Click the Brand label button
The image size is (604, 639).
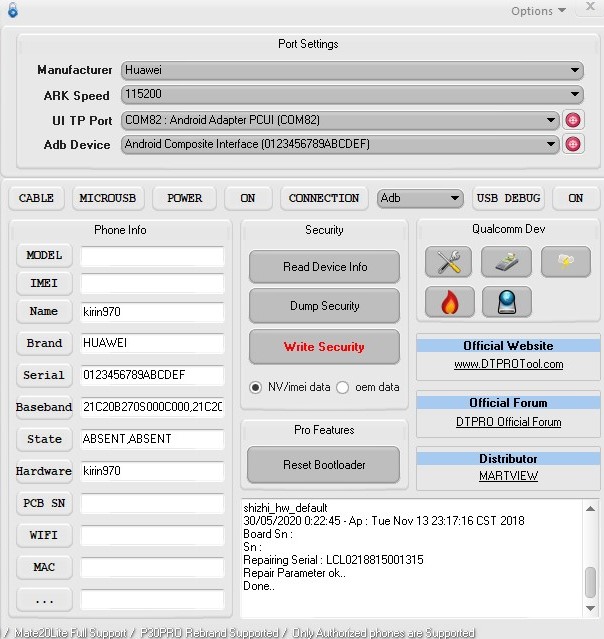[x=44, y=344]
